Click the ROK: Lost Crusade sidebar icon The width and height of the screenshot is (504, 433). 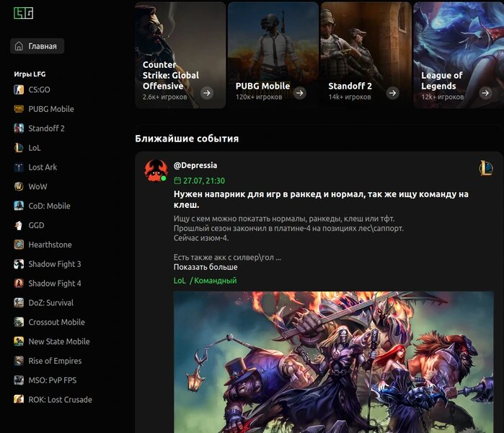click(19, 399)
